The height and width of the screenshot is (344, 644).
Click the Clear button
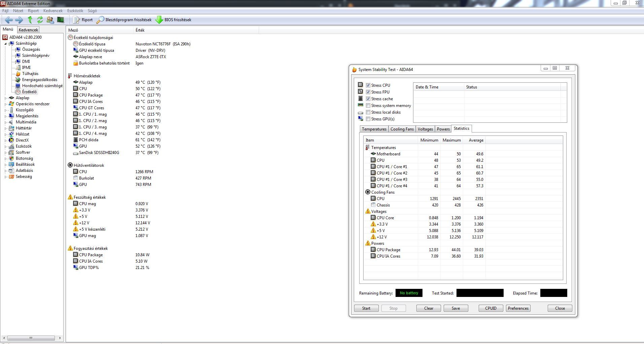[x=429, y=308]
